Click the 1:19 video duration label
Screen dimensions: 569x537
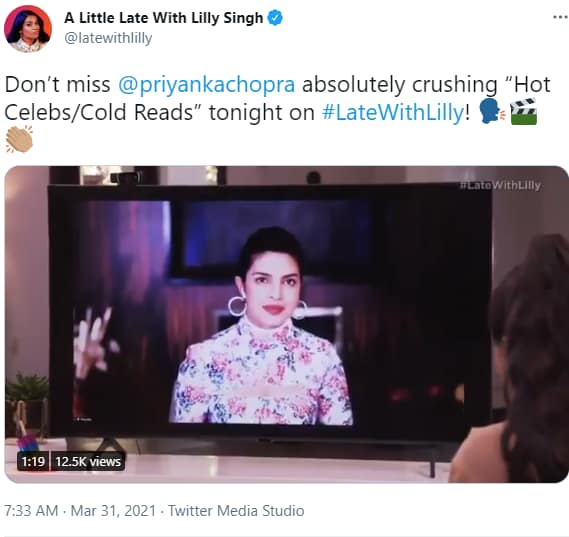pyautogui.click(x=33, y=462)
